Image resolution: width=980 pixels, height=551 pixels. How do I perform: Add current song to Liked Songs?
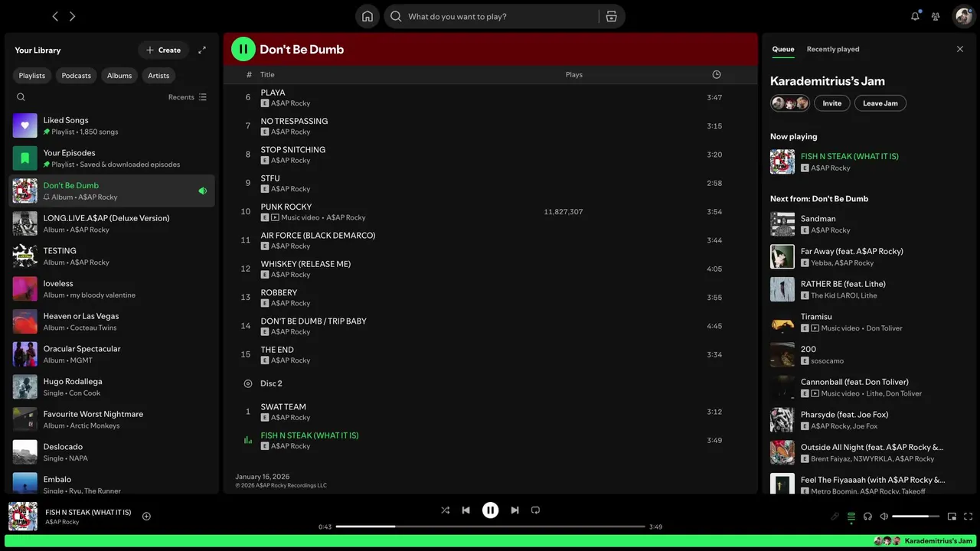click(146, 517)
